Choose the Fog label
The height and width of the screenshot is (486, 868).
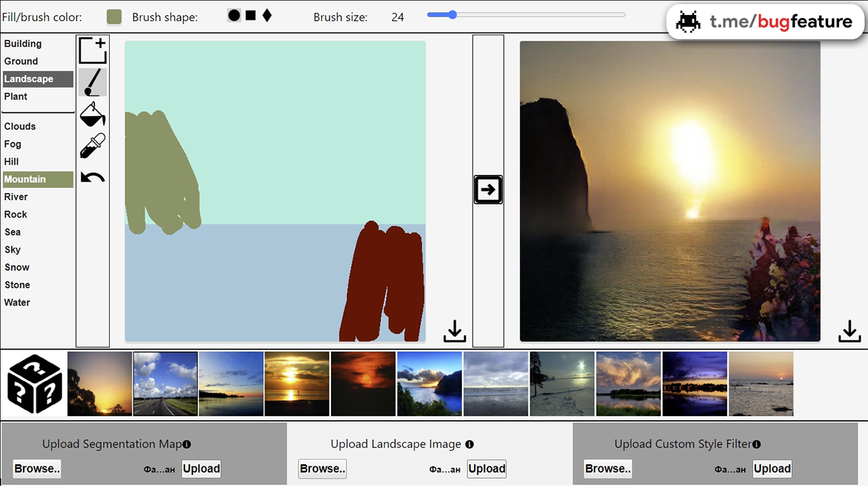(38, 144)
